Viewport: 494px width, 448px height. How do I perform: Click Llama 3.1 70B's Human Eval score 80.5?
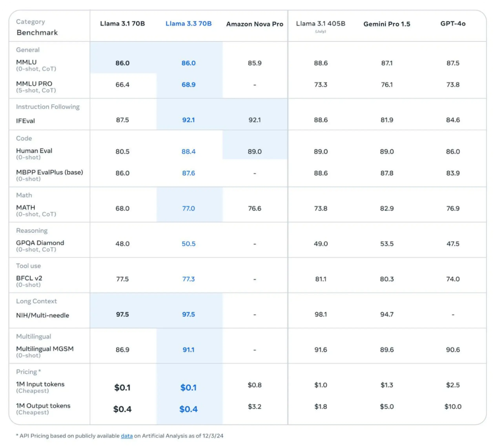(122, 151)
